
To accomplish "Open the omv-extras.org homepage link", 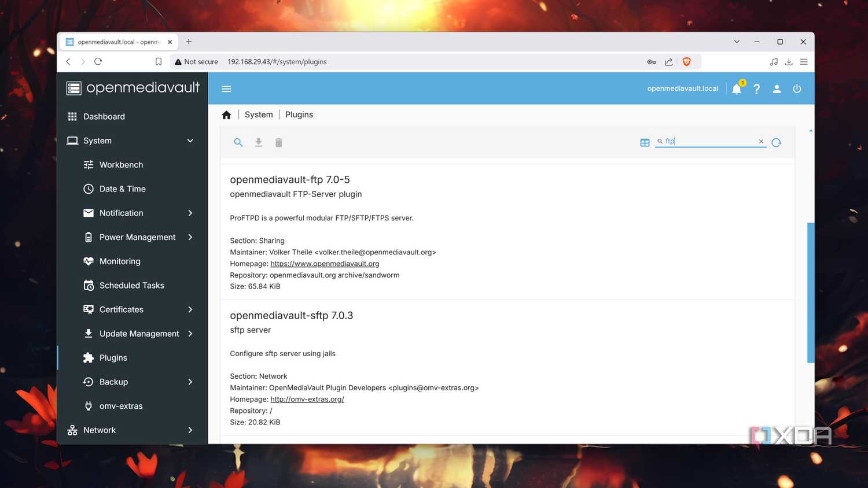I will (x=307, y=400).
